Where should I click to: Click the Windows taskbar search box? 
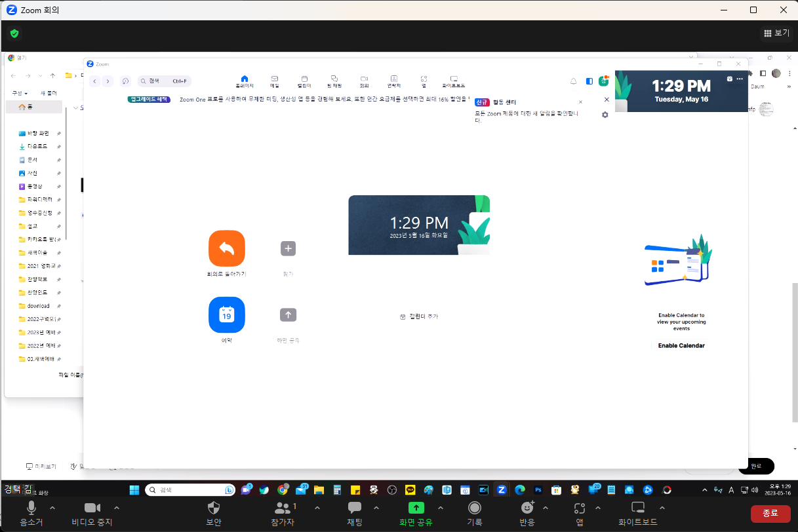(190, 489)
